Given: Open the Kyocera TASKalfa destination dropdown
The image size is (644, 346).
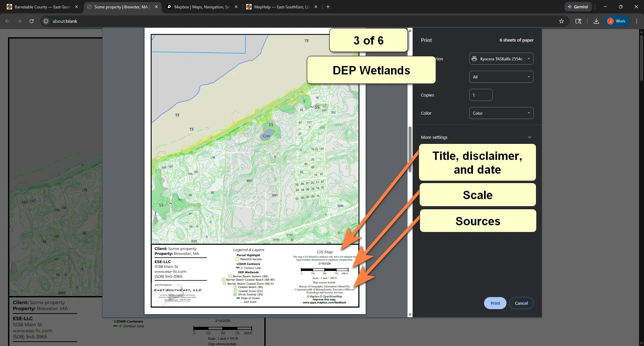Looking at the screenshot, I should click(x=501, y=58).
